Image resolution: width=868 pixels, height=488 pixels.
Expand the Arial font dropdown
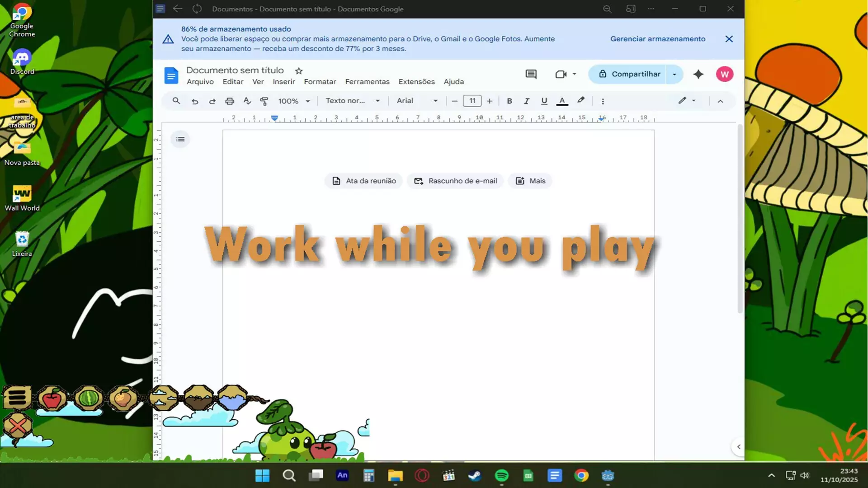pos(417,101)
